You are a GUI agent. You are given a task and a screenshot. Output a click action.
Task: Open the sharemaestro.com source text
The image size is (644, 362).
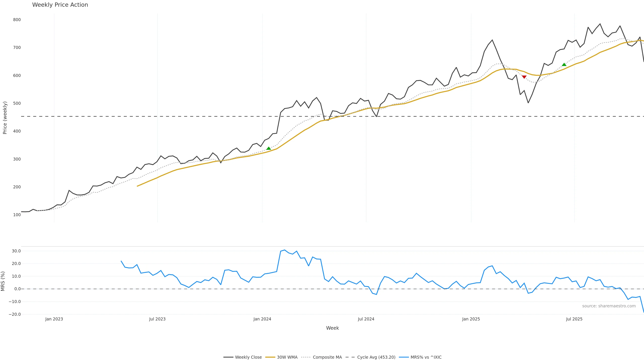pos(609,306)
